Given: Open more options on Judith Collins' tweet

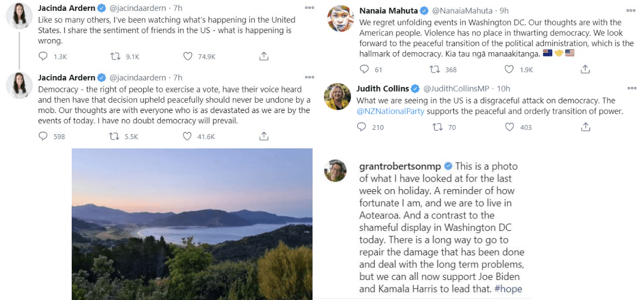Looking at the screenshot, I should pos(632,87).
